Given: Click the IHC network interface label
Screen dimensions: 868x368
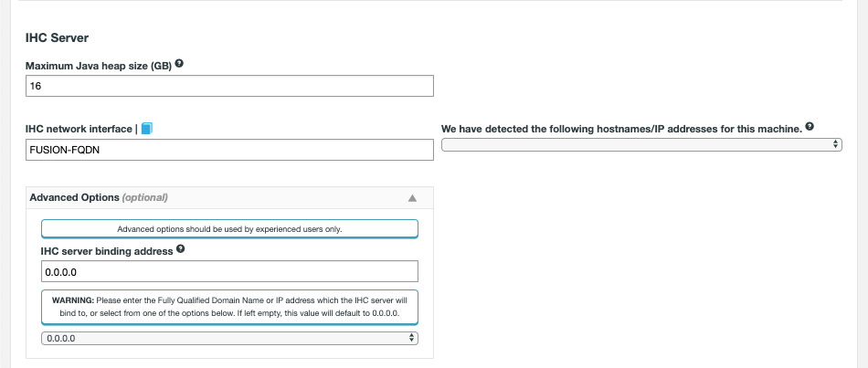Looking at the screenshot, I should tap(79, 130).
